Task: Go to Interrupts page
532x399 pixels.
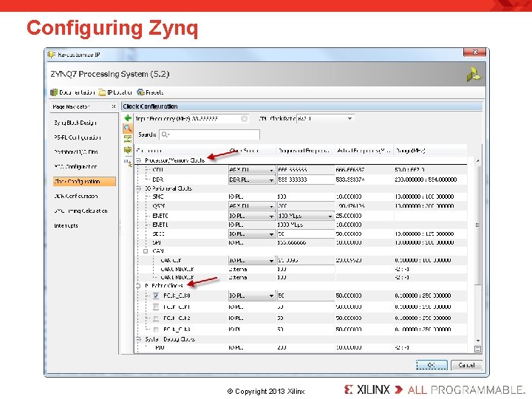Action: (66, 225)
